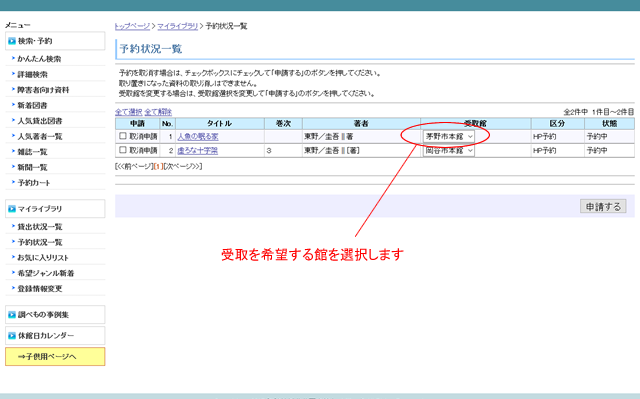Click the マイライブラリ section icon
The width and height of the screenshot is (640, 399).
pos(12,209)
